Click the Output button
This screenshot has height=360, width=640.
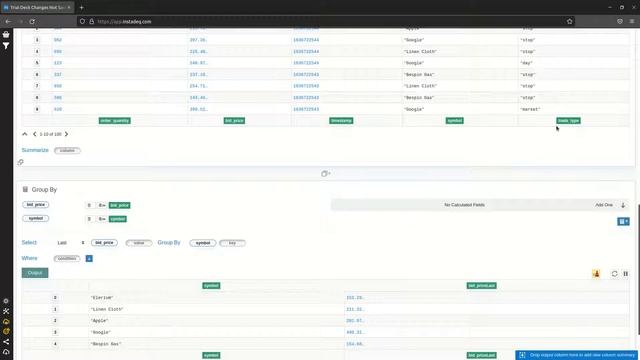(x=35, y=273)
